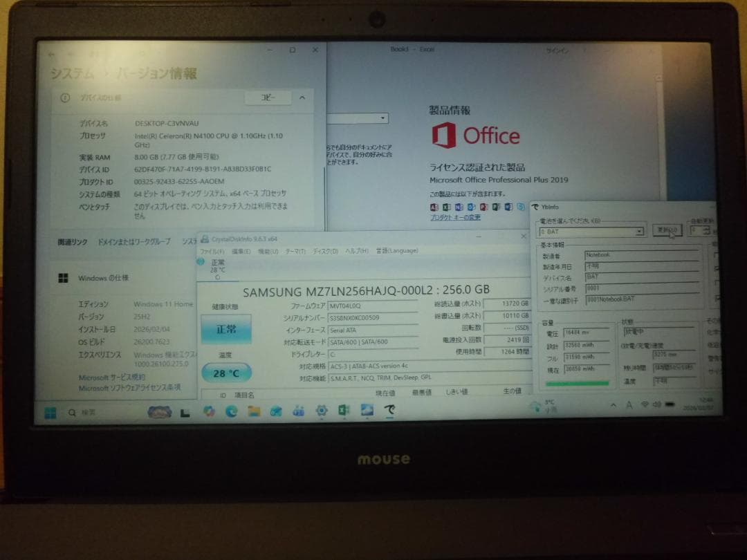Launch Microsoft Edge from the taskbar
This screenshot has width=747, height=560.
(232, 412)
